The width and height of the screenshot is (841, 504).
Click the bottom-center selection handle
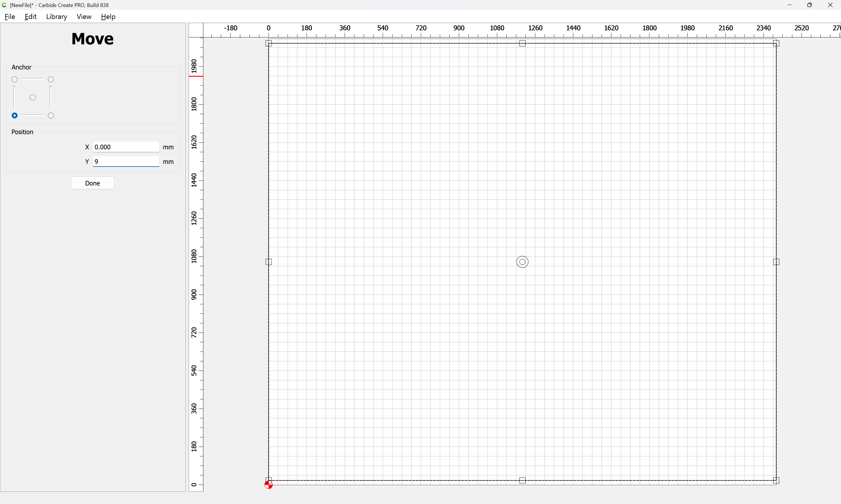click(522, 481)
